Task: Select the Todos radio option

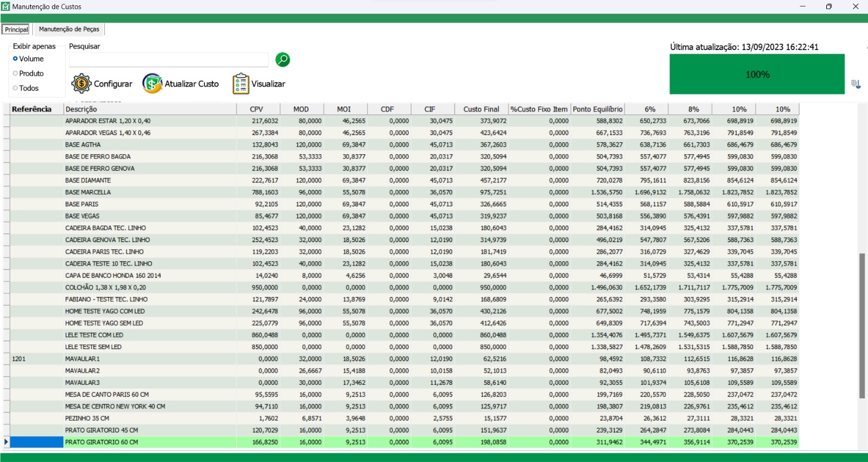Action: pos(16,88)
